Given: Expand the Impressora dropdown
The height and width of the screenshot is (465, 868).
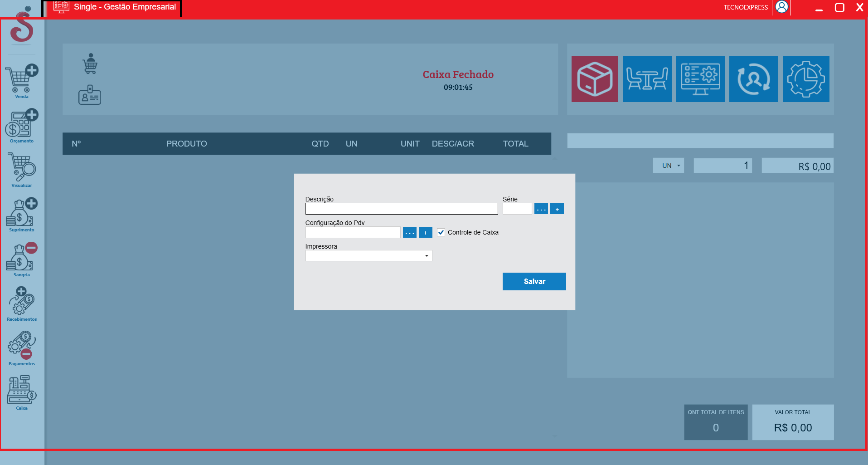Looking at the screenshot, I should point(426,256).
